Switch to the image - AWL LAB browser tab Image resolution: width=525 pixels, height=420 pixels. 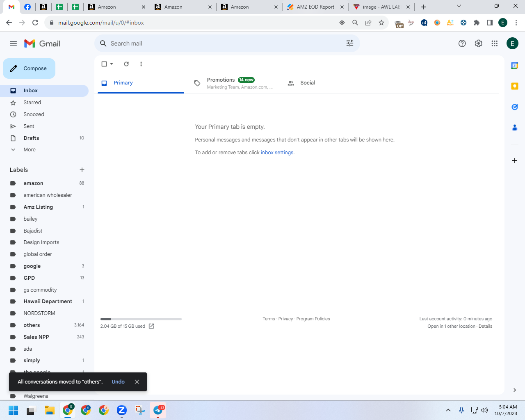point(381,7)
